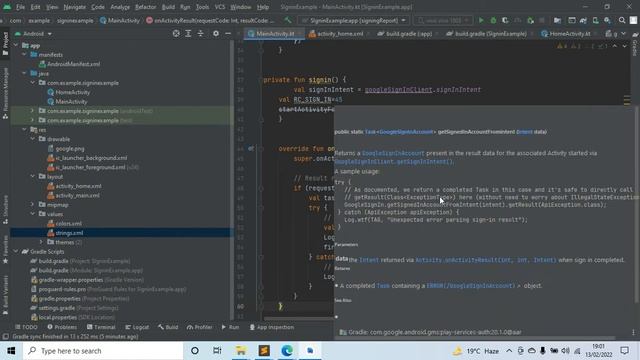Viewport: 640px width, 360px height.
Task: Open File Explorer from the taskbar
Action: 241,351
